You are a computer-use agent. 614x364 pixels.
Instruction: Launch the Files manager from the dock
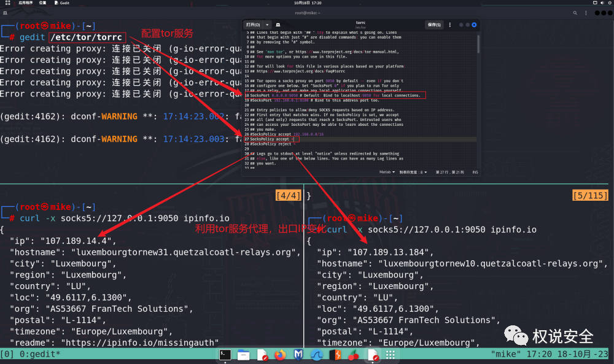[243, 355]
